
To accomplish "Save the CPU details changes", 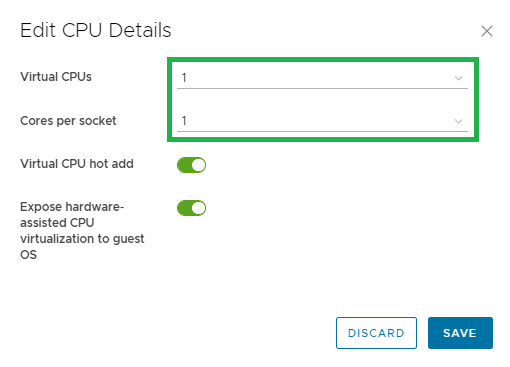I will 460,333.
